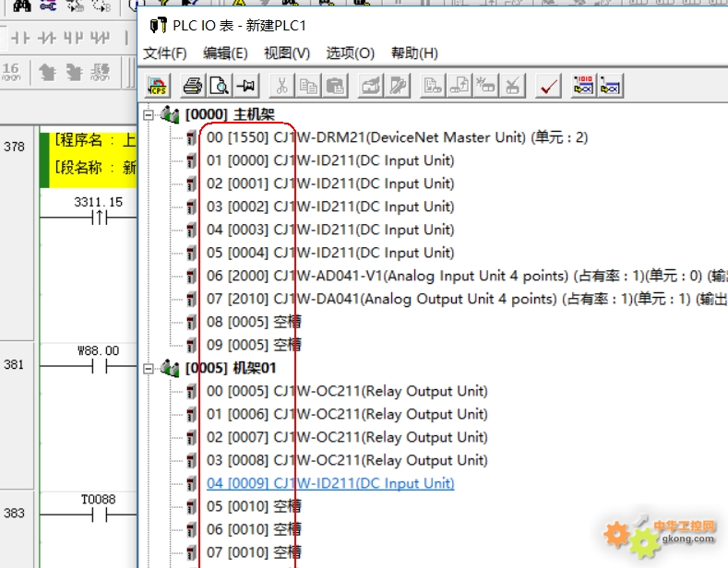This screenshot has height=568, width=728.
Task: Click the up-arrow chip icon in main toolbar
Action: point(47,73)
